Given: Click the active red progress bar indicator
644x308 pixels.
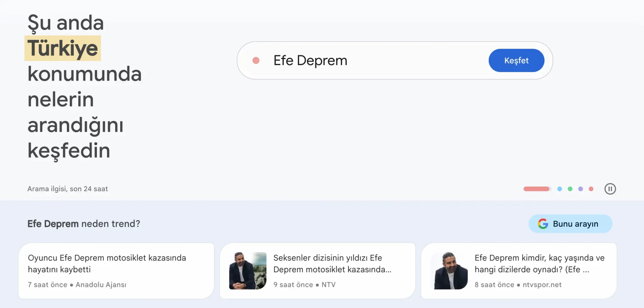Looking at the screenshot, I should (537, 189).
